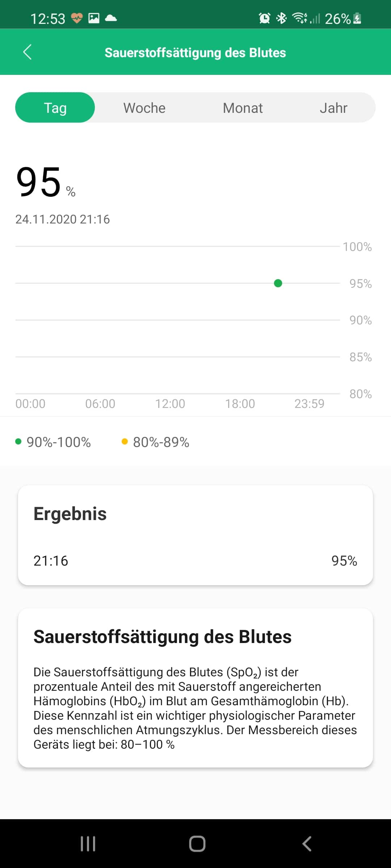Open the heart rate notification icon
The image size is (391, 868).
tap(77, 18)
